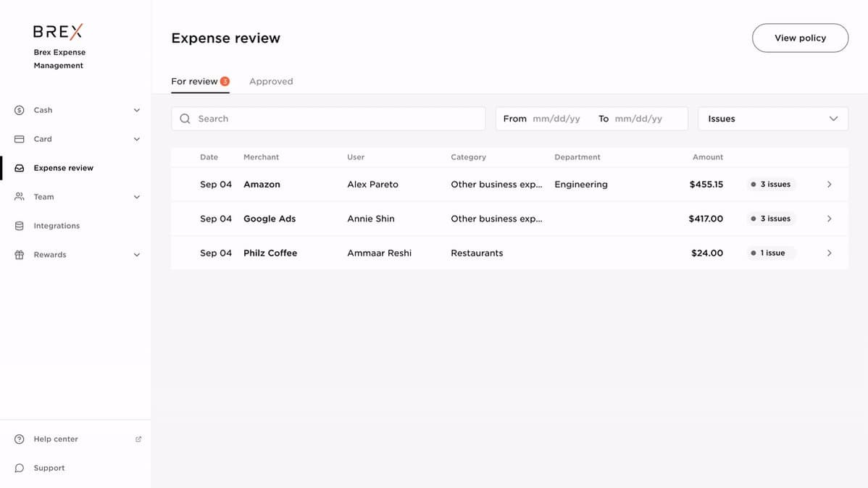
Task: Click the Cash dollar icon in sidebar
Action: tap(20, 110)
